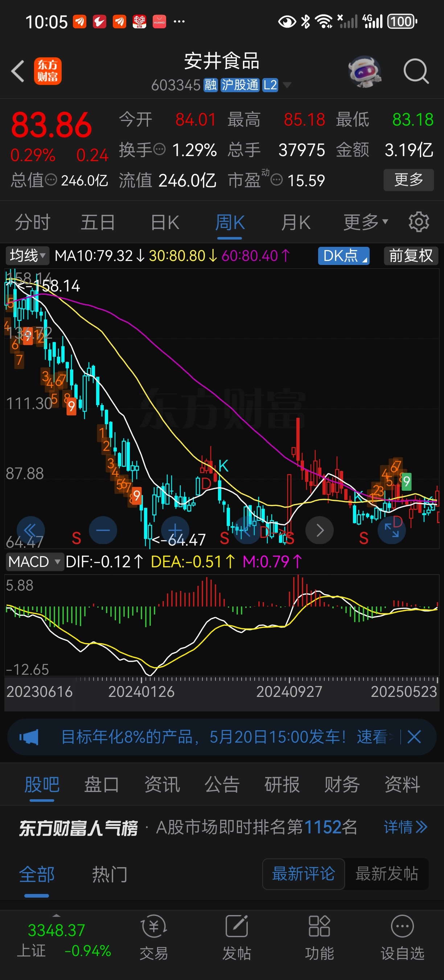444x980 pixels.
Task: Tap the Bluetooth status icon
Action: (x=305, y=22)
